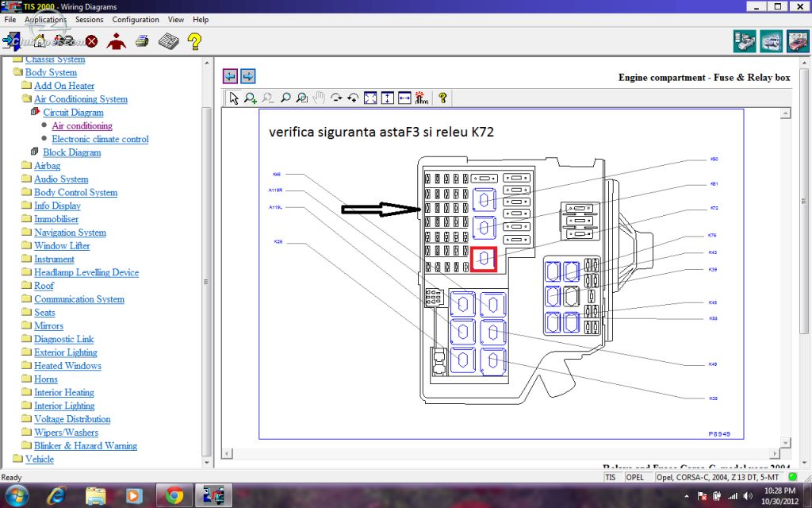
Task: Click tree panel scrollbar up arrow
Action: click(x=207, y=63)
